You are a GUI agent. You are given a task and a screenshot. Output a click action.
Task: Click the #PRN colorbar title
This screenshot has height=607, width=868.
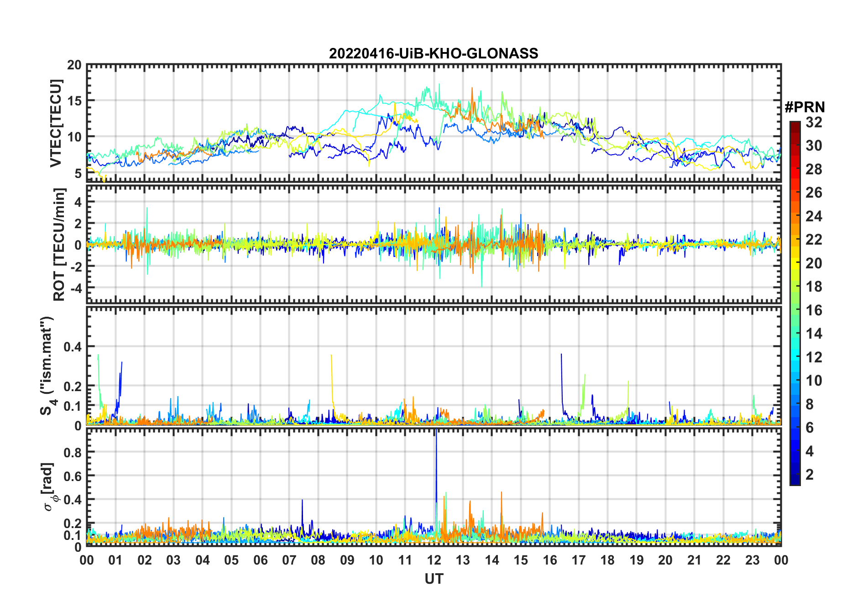click(x=805, y=107)
